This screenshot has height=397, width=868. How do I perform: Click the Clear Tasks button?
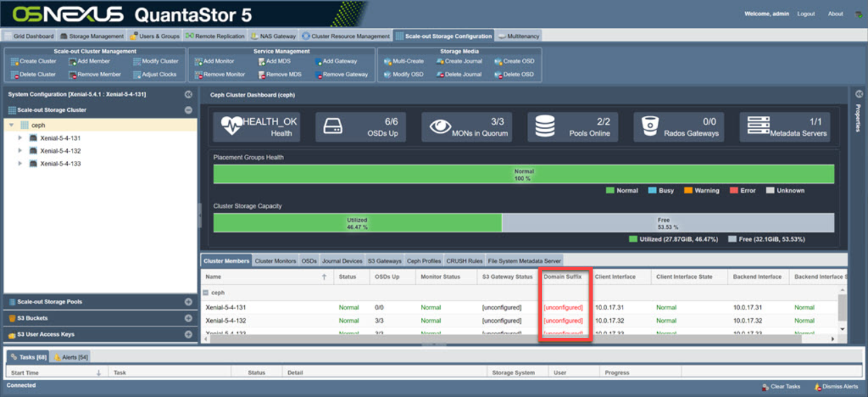pyautogui.click(x=781, y=386)
